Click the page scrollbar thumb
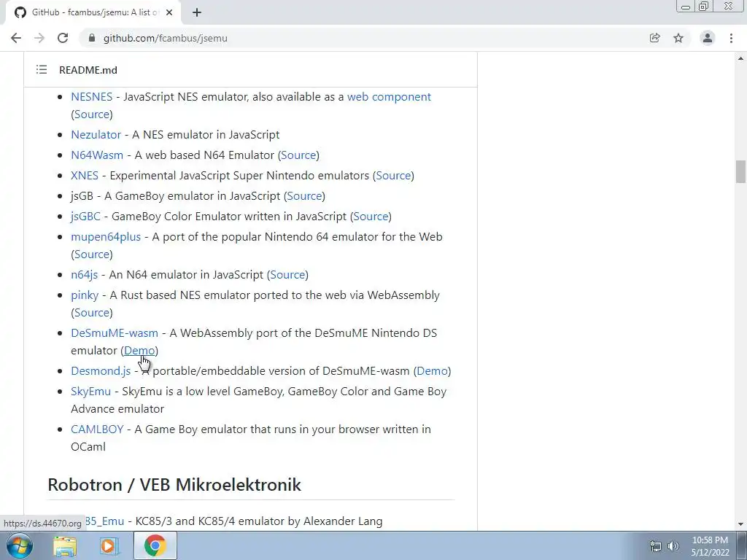 coord(740,172)
